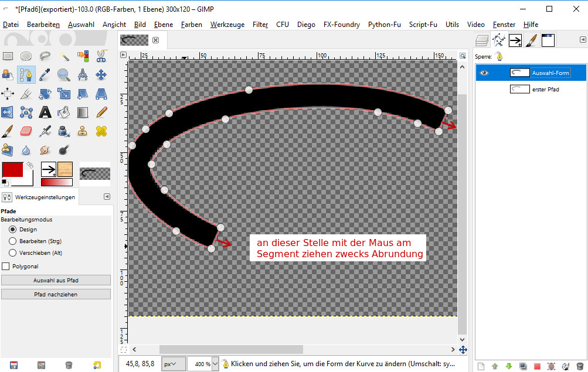Select the Blend gradient tool
588x372 pixels.
point(83,112)
